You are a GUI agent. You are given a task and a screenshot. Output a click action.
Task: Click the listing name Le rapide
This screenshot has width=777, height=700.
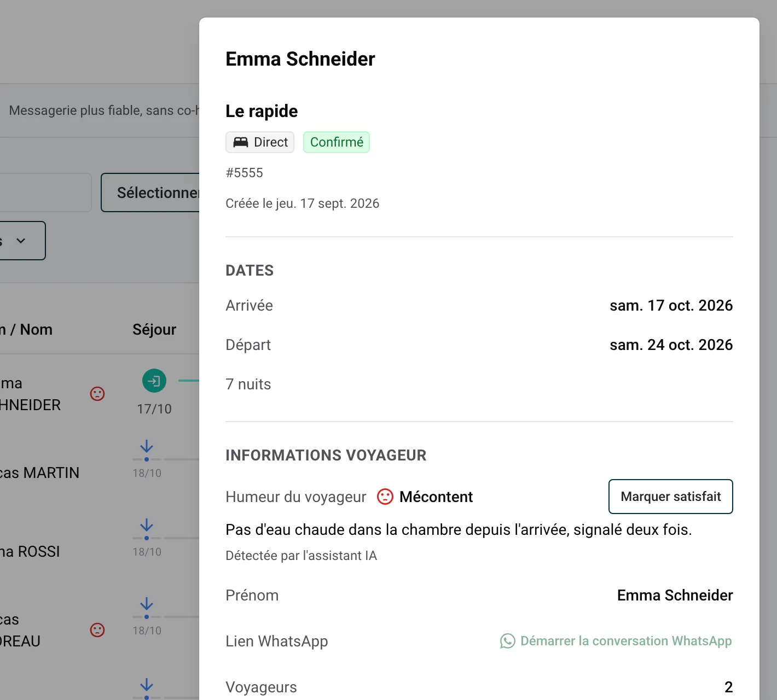(x=262, y=111)
